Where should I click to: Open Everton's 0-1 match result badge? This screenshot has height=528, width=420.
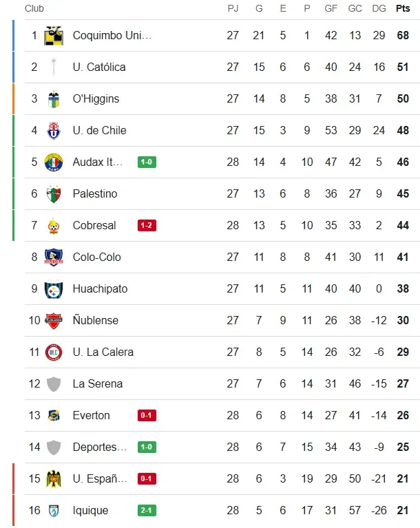147,416
